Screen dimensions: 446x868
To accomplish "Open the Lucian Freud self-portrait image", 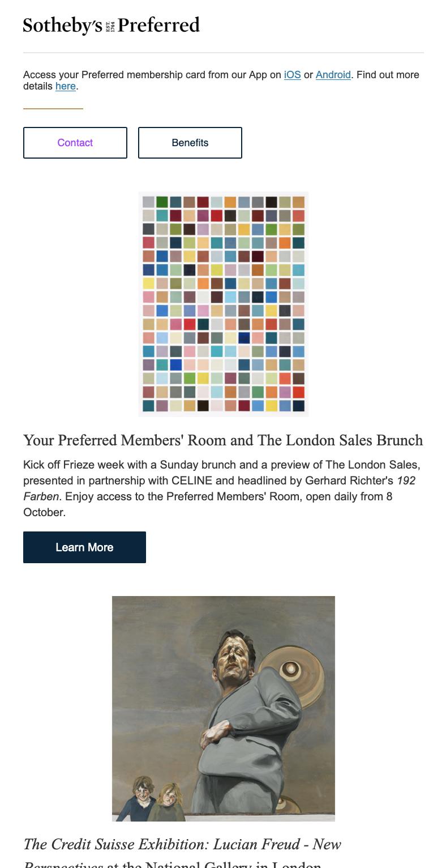I will tap(223, 708).
